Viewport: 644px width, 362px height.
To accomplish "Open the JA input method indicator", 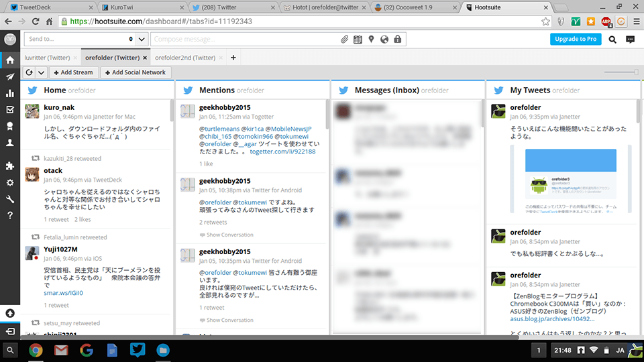I will (620, 351).
